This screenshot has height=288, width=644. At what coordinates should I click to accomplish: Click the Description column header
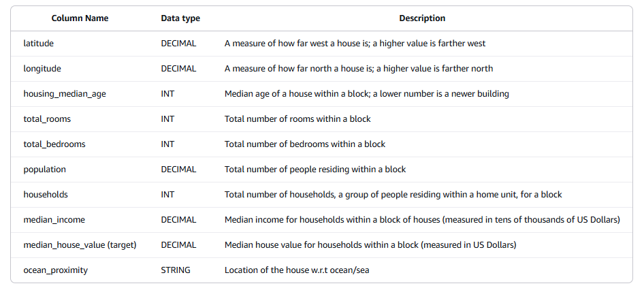422,18
